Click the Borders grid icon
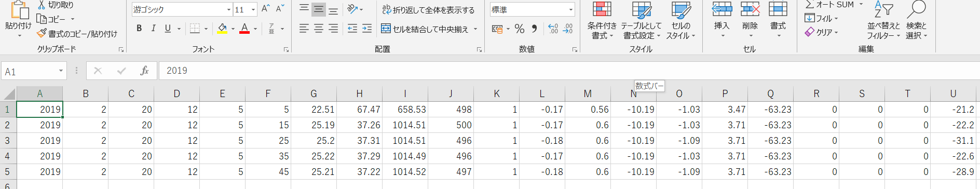This screenshot has height=189, width=980. [x=195, y=29]
